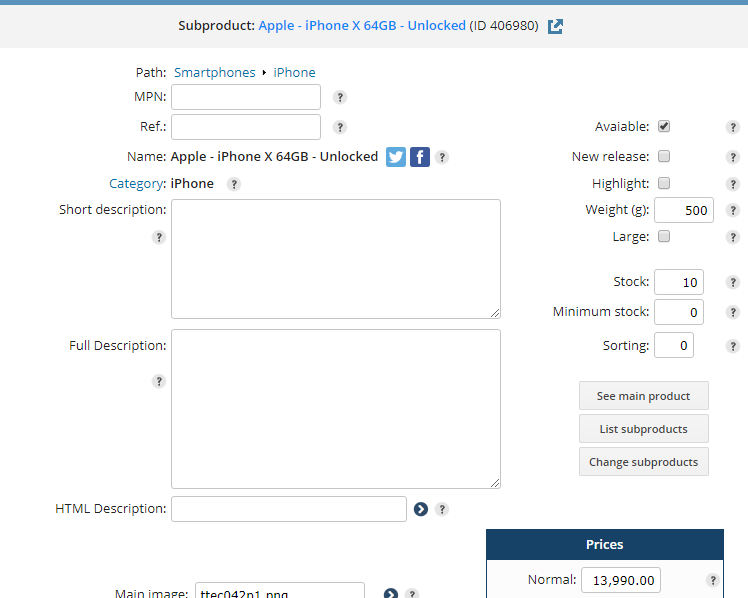Edit the Minimum stock value
This screenshot has height=598, width=748.
point(678,312)
